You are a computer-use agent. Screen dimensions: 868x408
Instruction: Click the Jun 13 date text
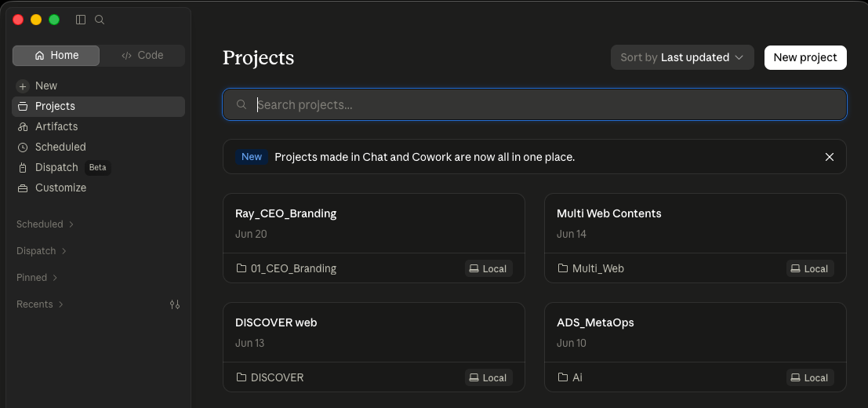(x=249, y=343)
